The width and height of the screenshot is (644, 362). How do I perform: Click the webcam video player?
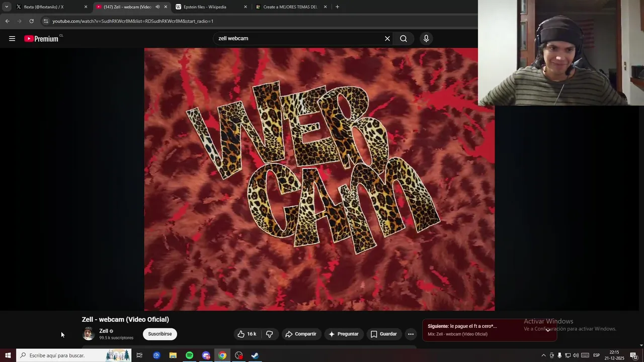(x=319, y=179)
